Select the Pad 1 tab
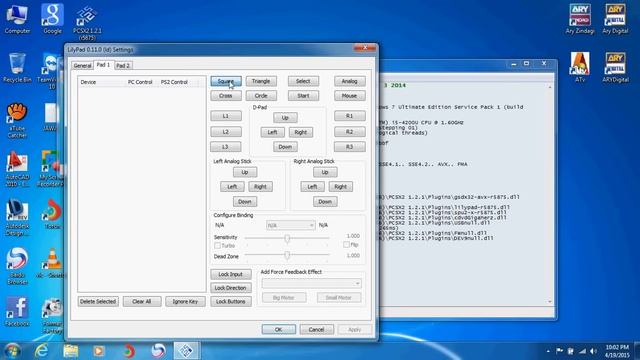 click(103, 65)
